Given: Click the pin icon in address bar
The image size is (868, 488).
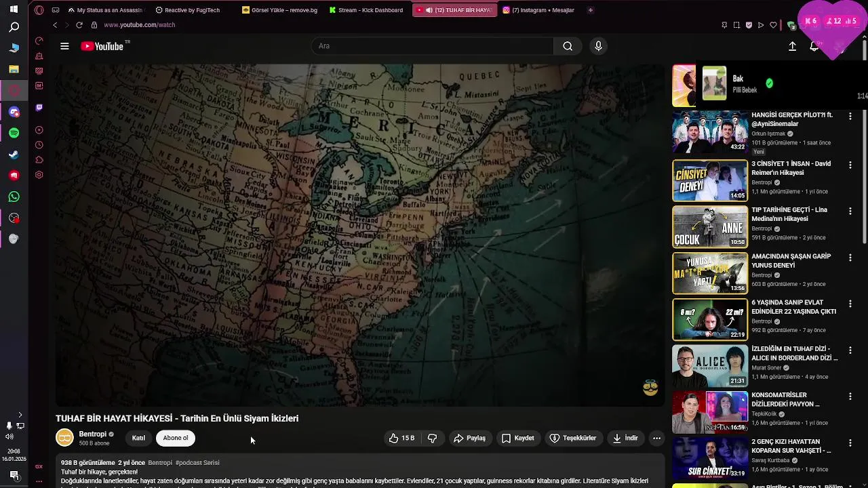Looking at the screenshot, I should tap(724, 25).
